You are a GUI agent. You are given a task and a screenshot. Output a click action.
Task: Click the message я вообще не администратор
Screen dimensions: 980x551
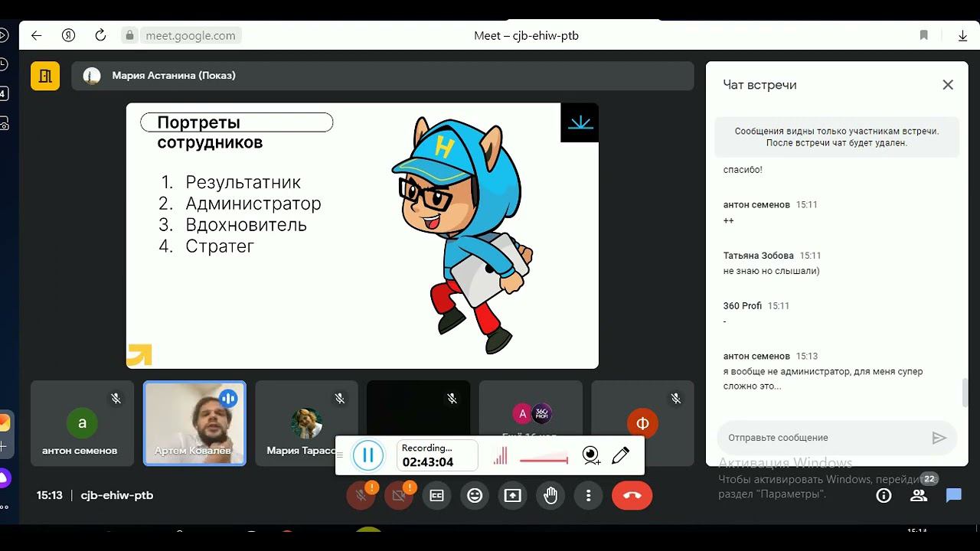pyautogui.click(x=823, y=379)
